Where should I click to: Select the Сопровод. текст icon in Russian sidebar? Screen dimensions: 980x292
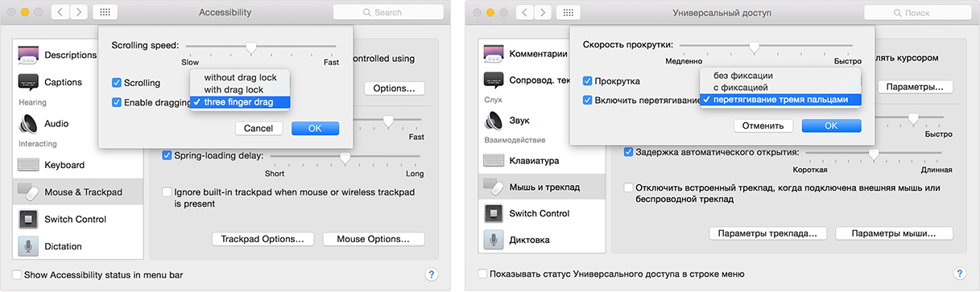494,80
